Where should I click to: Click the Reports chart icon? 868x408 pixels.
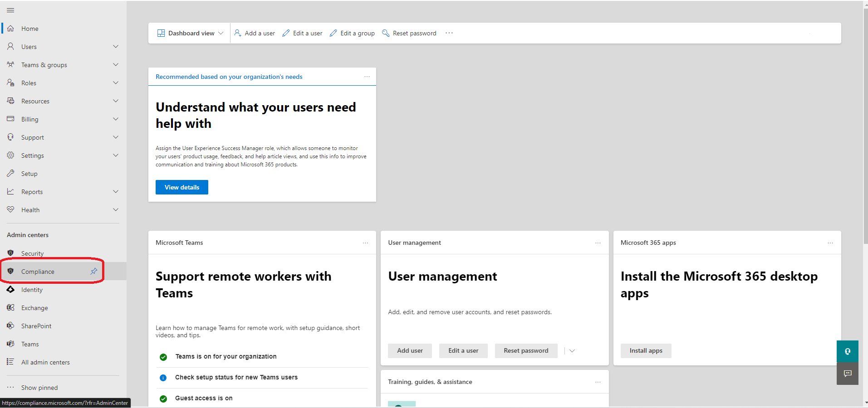tap(10, 191)
